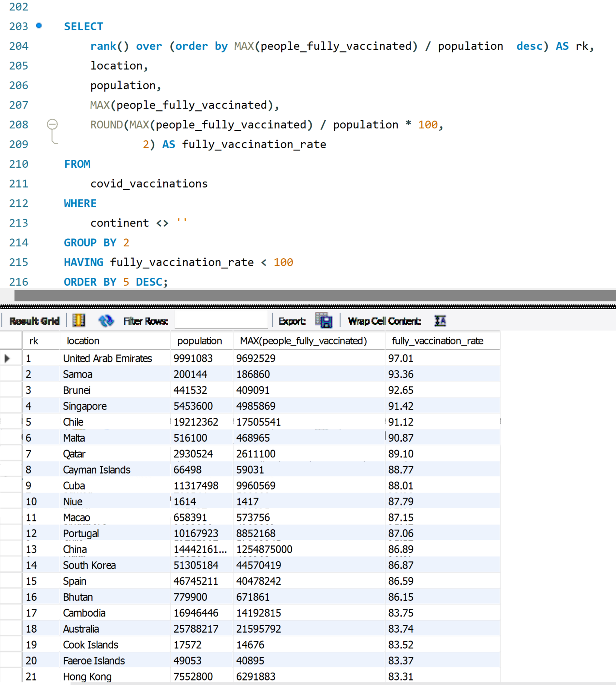Viewport: 616px width, 685px height.
Task: Toggle the wrap cell content icon
Action: (440, 321)
